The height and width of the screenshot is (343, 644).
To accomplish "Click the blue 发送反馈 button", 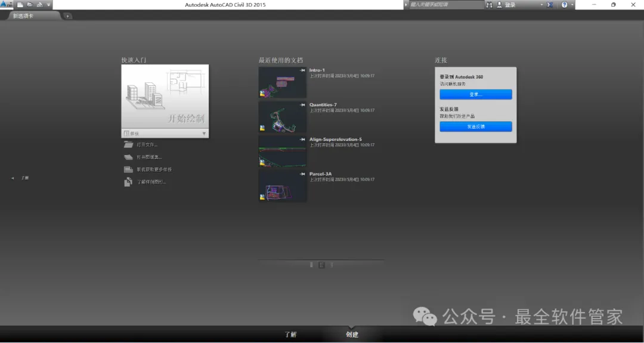I will [476, 126].
